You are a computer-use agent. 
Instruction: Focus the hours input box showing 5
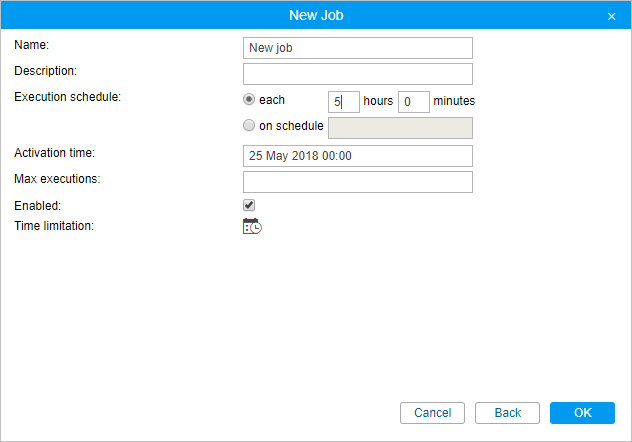pyautogui.click(x=343, y=102)
